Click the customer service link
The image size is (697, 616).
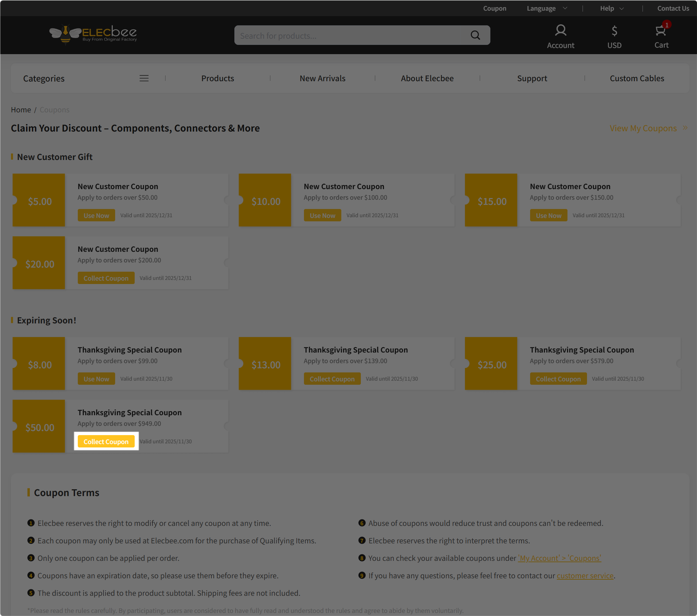(x=585, y=576)
